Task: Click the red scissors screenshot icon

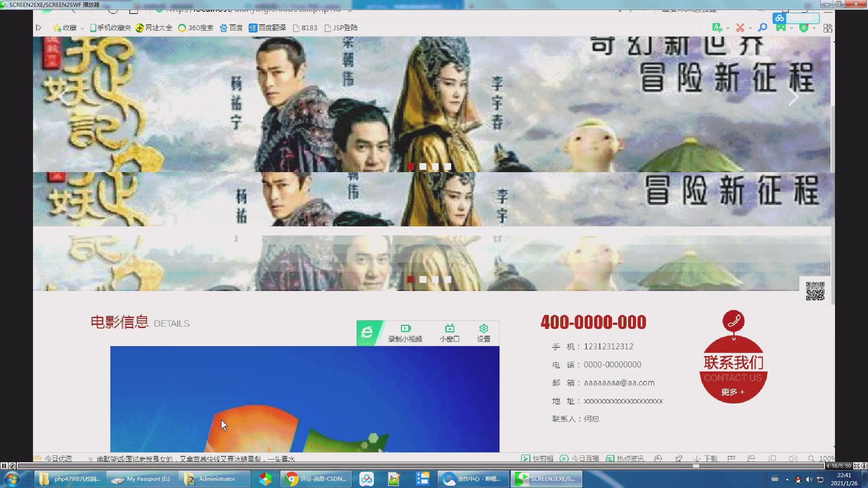Action: pos(740,28)
